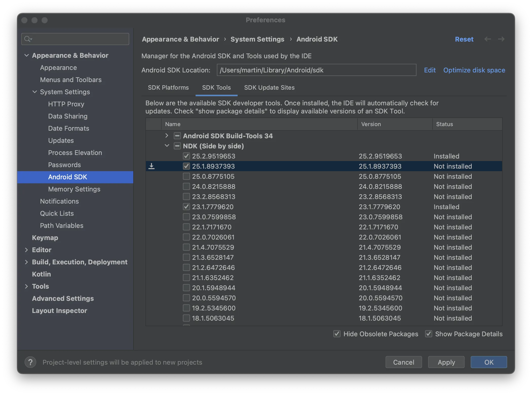The height and width of the screenshot is (395, 532).
Task: Click the red window close button
Action: pos(24,20)
